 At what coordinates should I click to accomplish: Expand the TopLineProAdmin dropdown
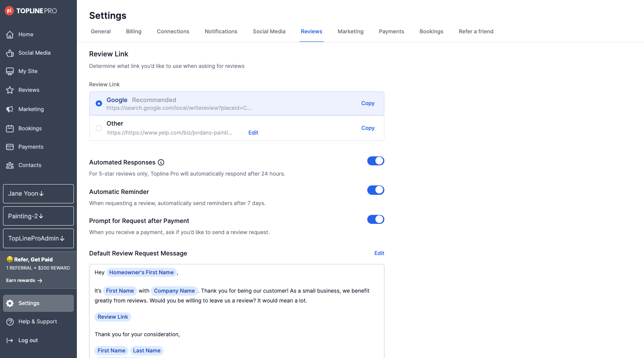point(38,238)
